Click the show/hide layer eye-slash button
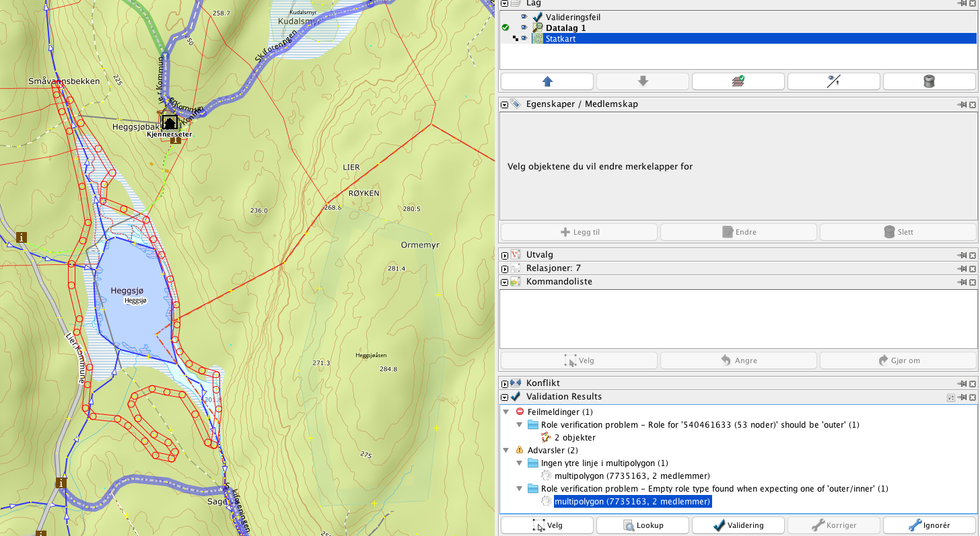The width and height of the screenshot is (980, 536). pos(833,81)
